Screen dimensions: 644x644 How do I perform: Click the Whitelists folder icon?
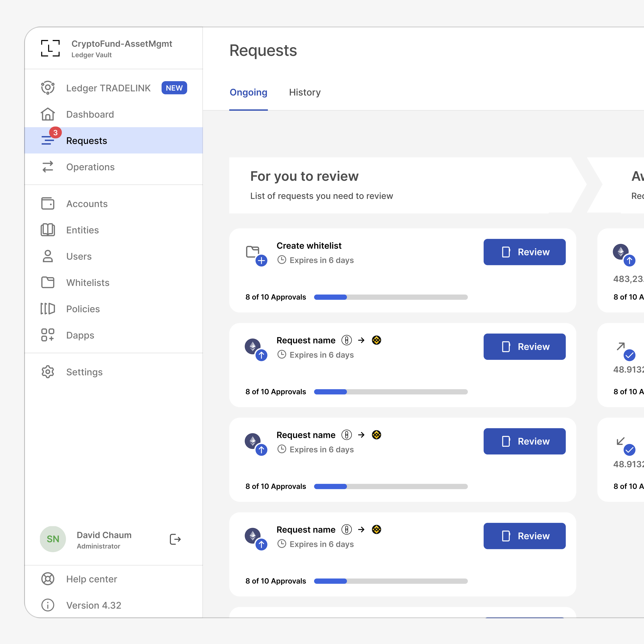click(48, 282)
